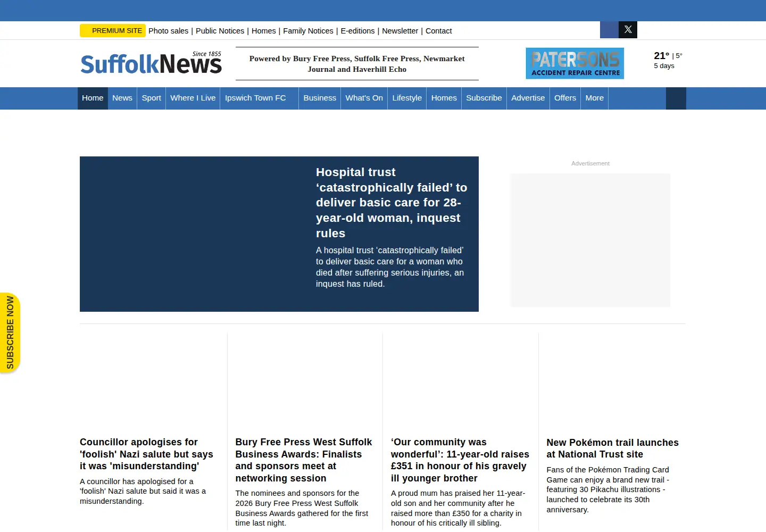Click the dark search box in navbar
Image resolution: width=766 pixels, height=532 pixels.
pyautogui.click(x=676, y=98)
